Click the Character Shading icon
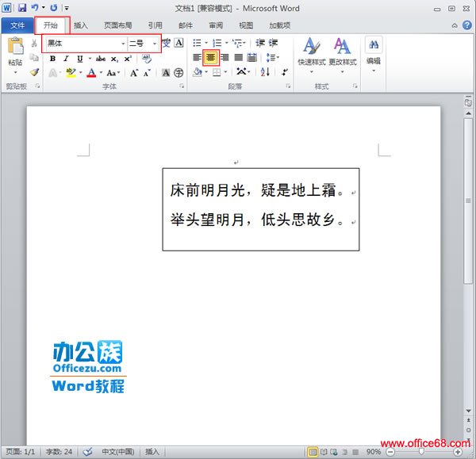 (x=166, y=72)
